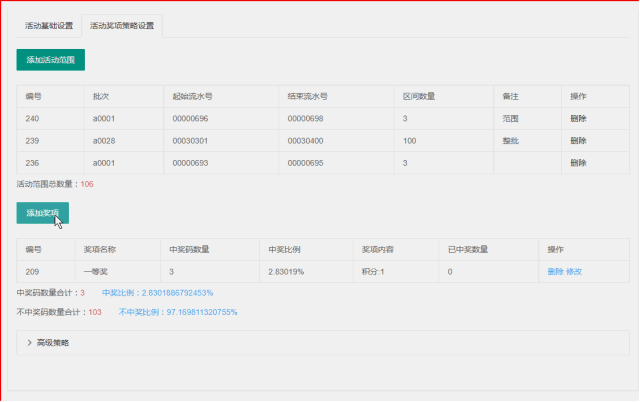Click the end serial number 00030400 cell
Screen dimensions: 640x402
click(305, 140)
